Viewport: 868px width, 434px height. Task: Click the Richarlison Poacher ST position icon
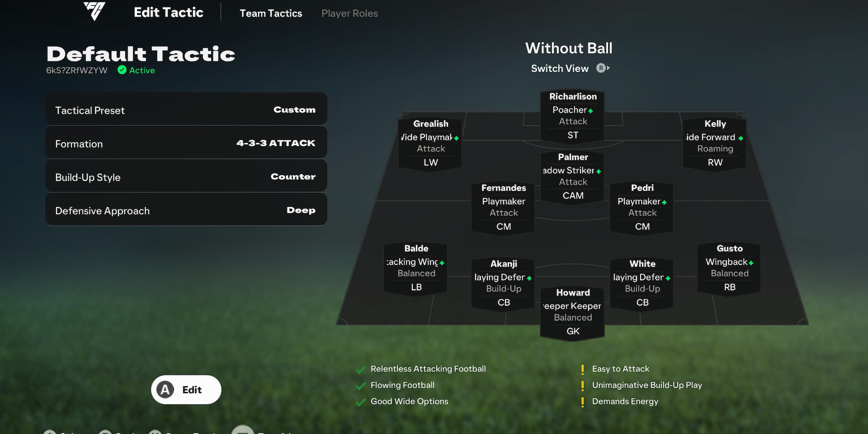pyautogui.click(x=572, y=116)
